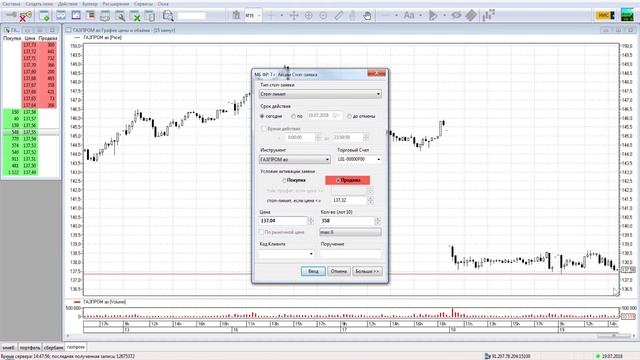640x360 pixels.
Task: Click the Кол-во input field showing 358
Action: tap(347, 221)
